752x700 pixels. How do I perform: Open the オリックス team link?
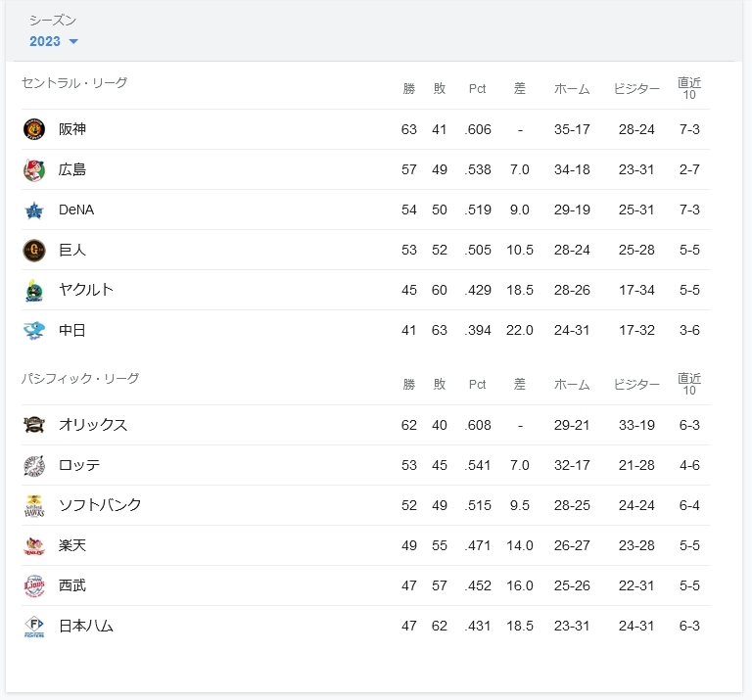click(x=93, y=425)
